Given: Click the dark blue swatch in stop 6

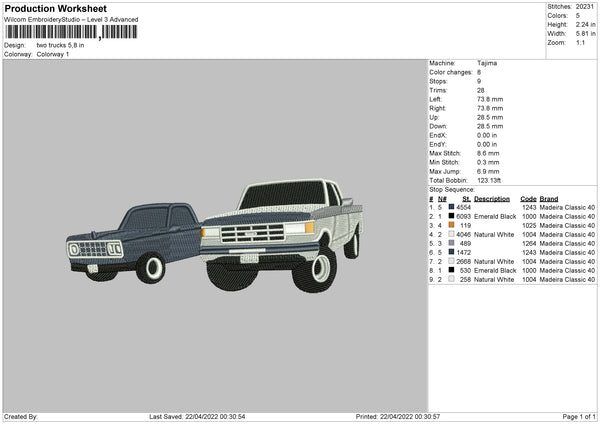Looking at the screenshot, I should click(452, 253).
